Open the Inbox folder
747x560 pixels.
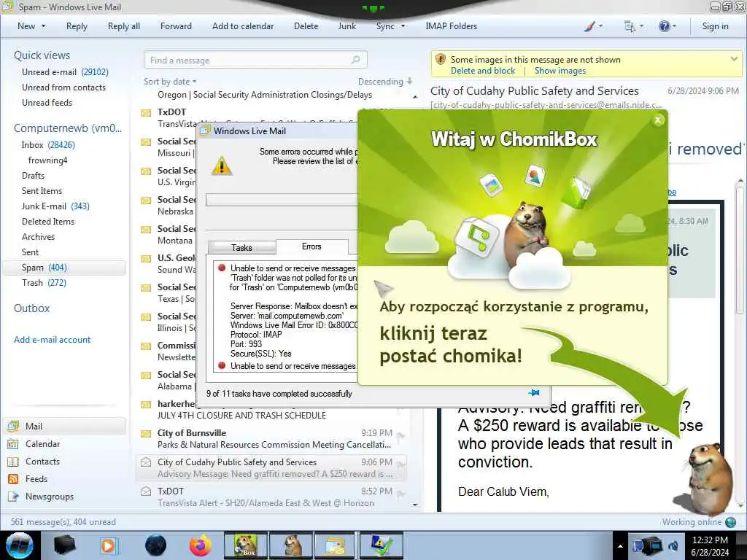point(47,145)
